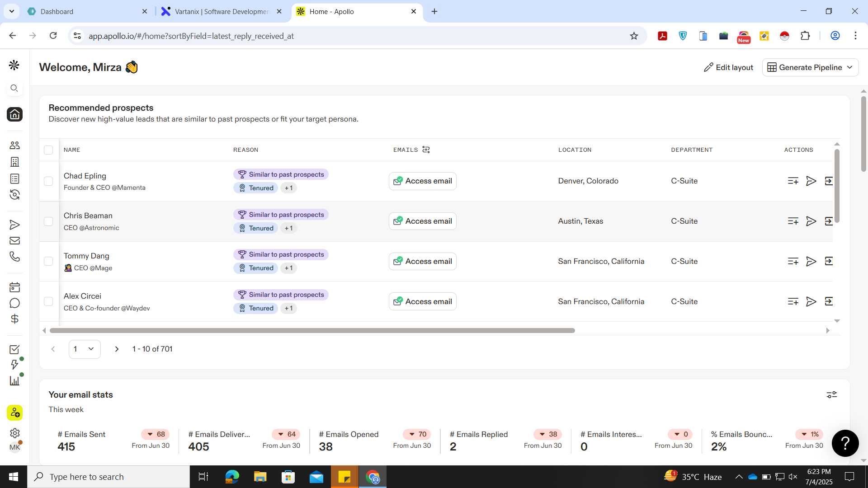Open the Apollo logo home icon

click(14, 65)
